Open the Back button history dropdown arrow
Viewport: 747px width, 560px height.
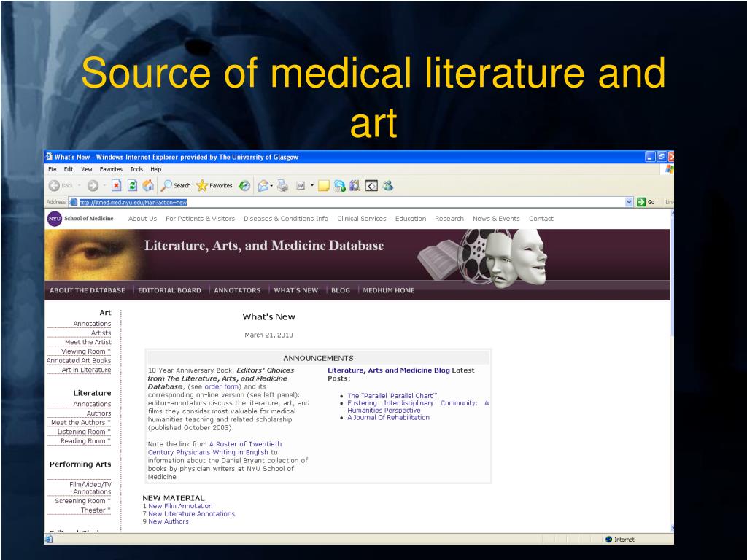pyautogui.click(x=80, y=186)
